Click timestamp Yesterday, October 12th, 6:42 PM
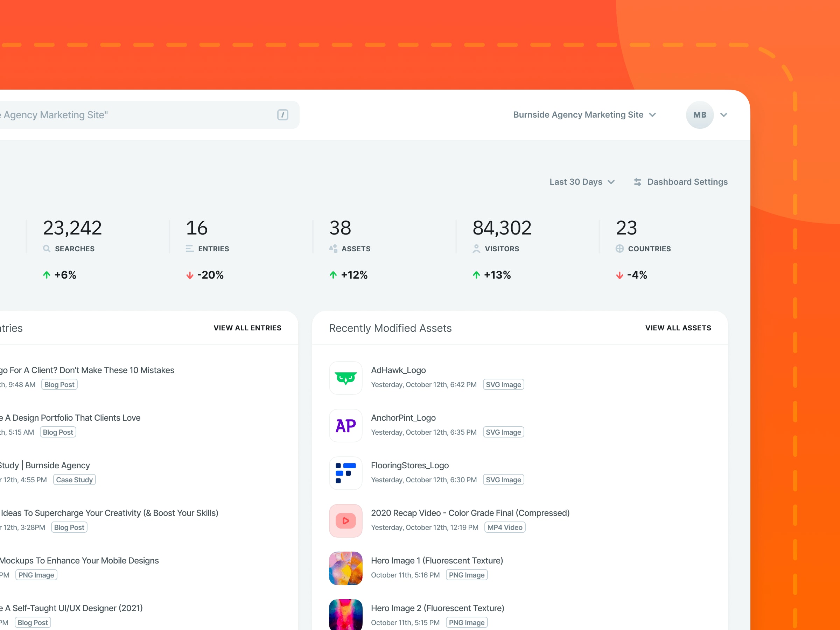 pos(424,385)
